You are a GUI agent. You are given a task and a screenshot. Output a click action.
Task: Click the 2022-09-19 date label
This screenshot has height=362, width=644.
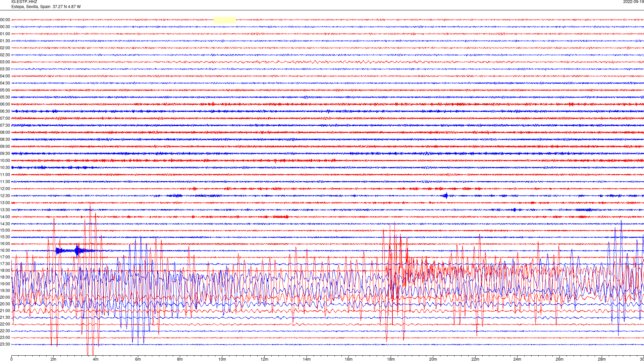[x=633, y=2]
